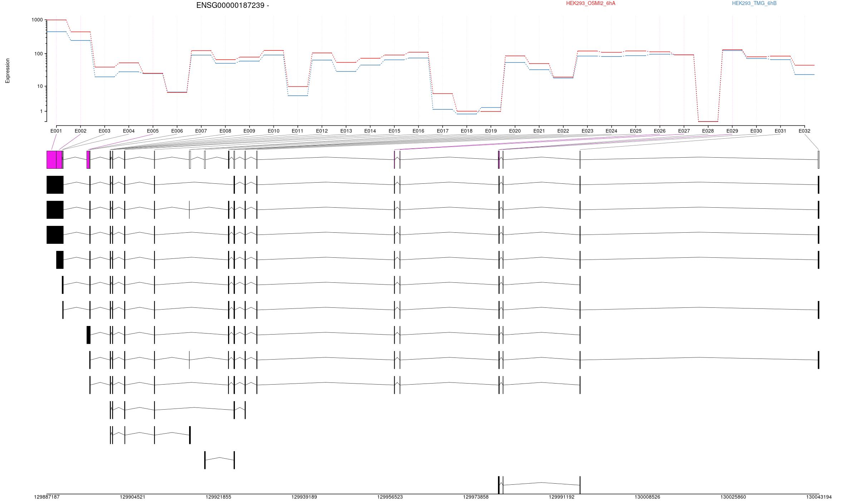This screenshot has width=858, height=504.
Task: Click exon label E008
Action: 225,131
